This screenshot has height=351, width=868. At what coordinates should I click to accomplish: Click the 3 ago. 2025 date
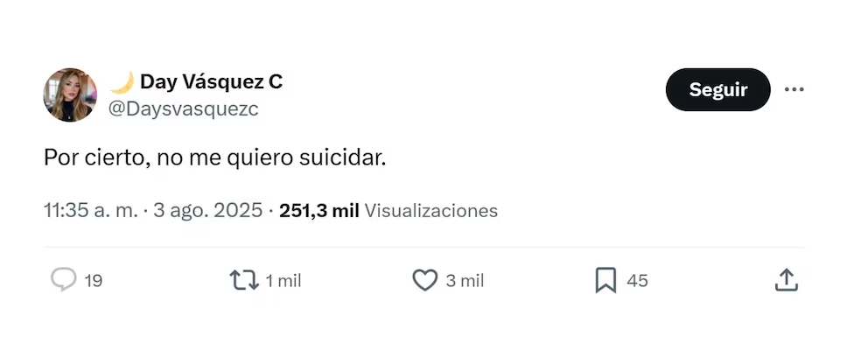[207, 211]
